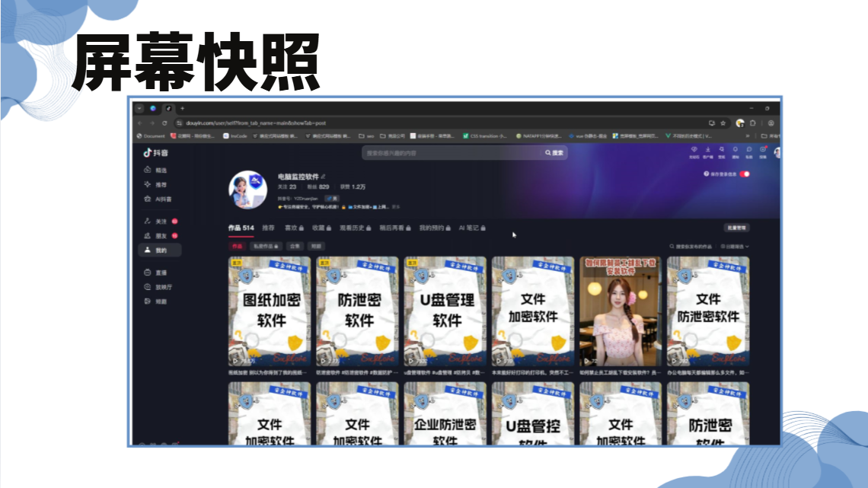
Task: Click the edit pencil beside 电脑监控软件
Action: pos(324,177)
